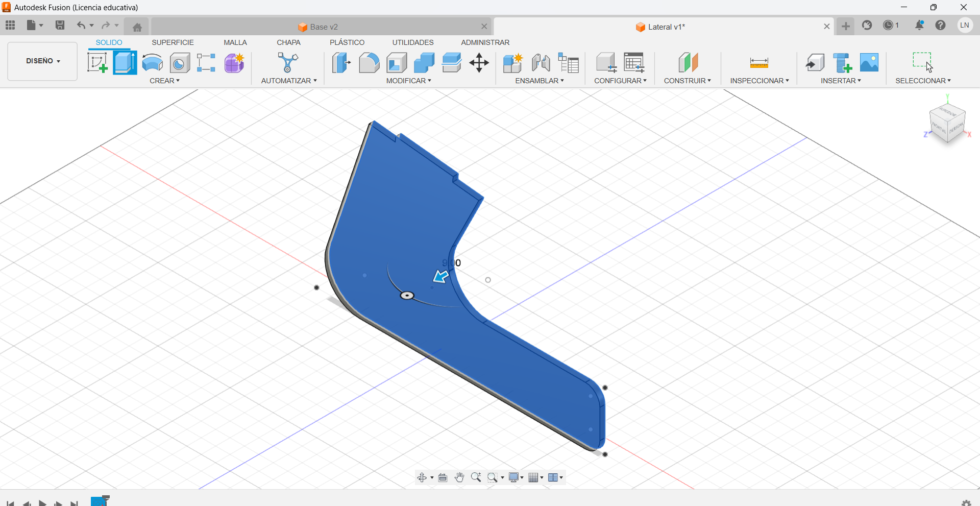This screenshot has width=980, height=506.
Task: Click the Create Sketch icon
Action: coord(97,63)
